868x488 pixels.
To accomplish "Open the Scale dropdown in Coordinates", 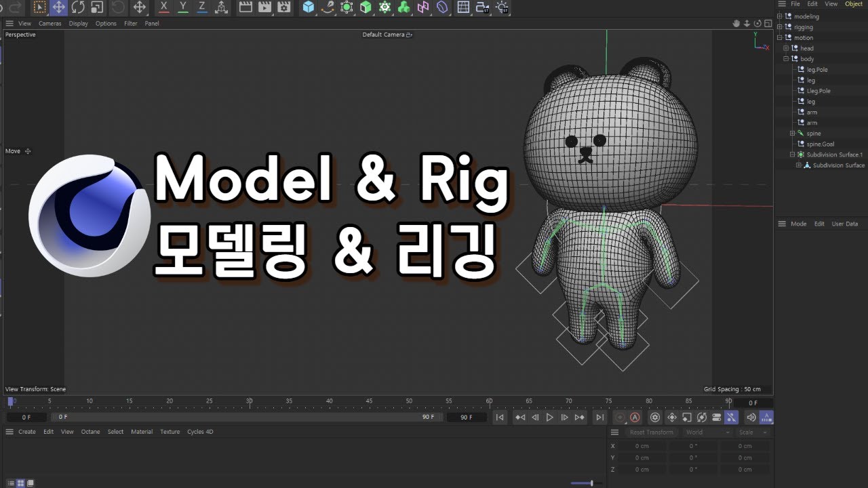I will pos(753,432).
